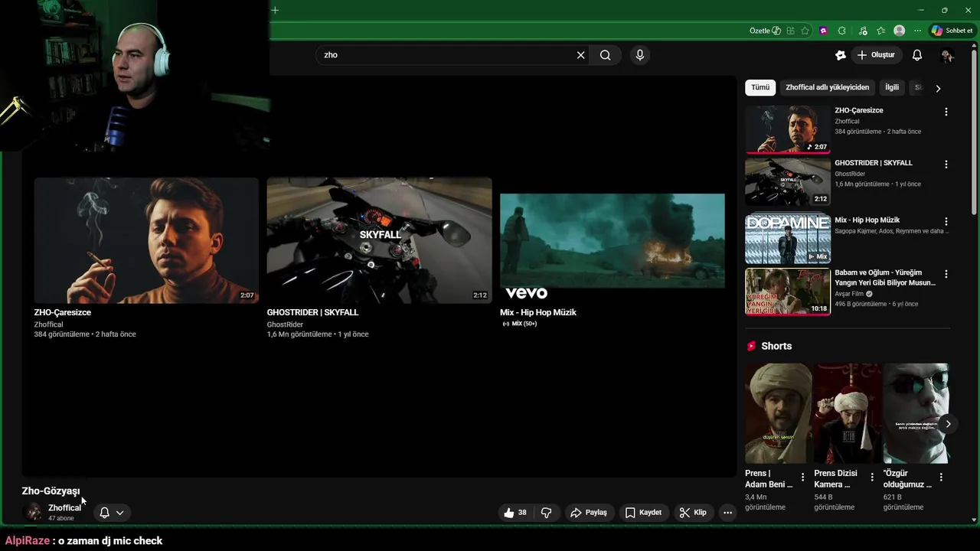Open options for Prens | Adam Beni short
Viewport: 980px width, 551px height.
tap(802, 478)
